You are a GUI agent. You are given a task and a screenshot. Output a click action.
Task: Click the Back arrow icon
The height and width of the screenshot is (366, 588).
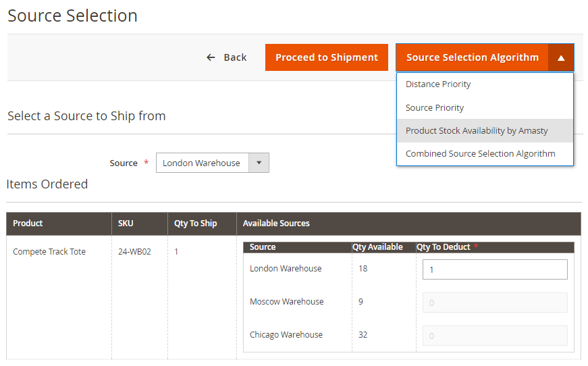(211, 57)
